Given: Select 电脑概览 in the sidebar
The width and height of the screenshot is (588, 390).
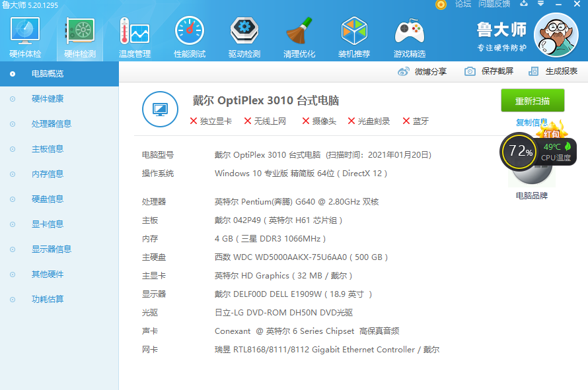Looking at the screenshot, I should [x=59, y=74].
